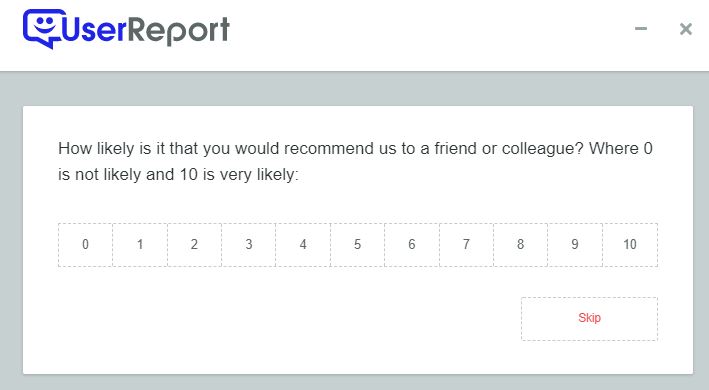The height and width of the screenshot is (390, 709).
Task: Select rating 0 for not likely
Action: click(85, 244)
